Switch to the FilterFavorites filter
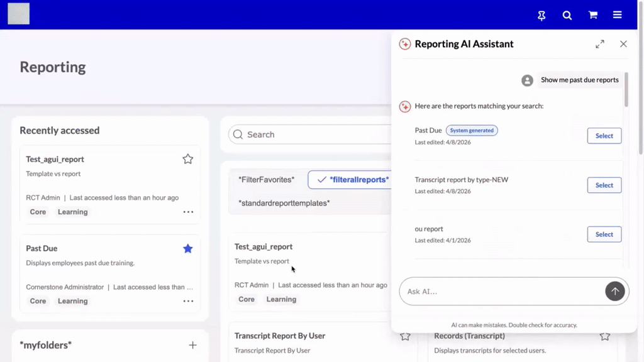 [267, 180]
